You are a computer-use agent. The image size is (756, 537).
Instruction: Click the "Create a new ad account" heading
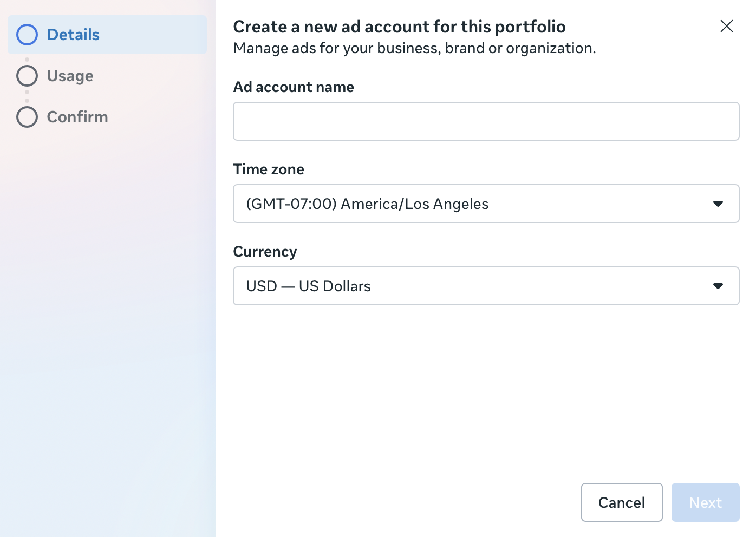pyautogui.click(x=399, y=27)
